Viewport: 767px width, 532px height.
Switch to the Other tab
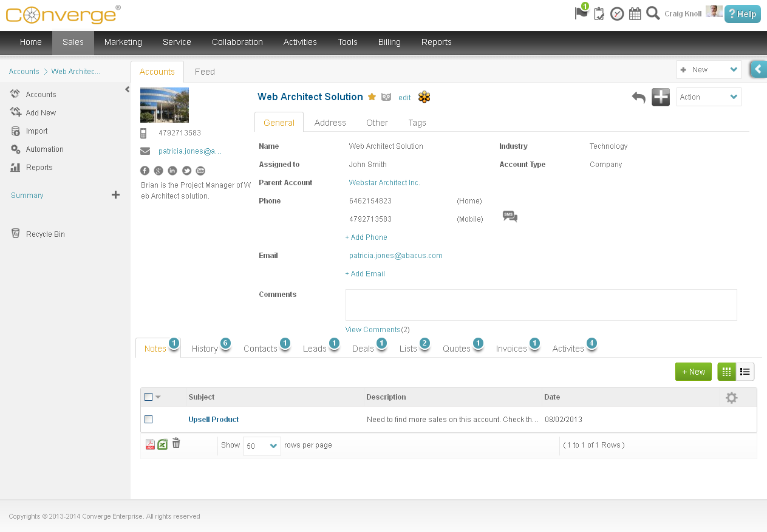click(377, 123)
